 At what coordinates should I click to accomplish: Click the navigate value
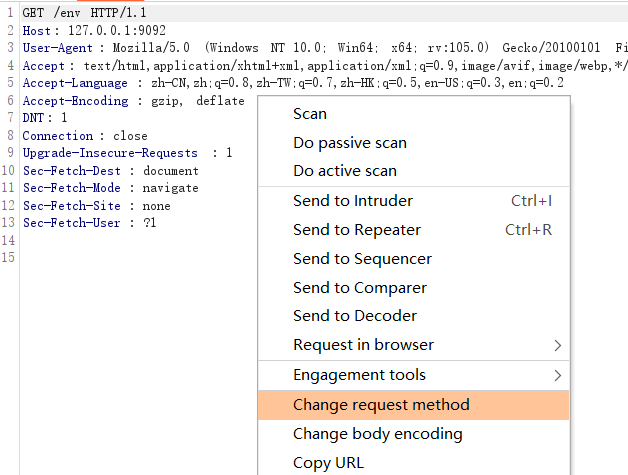tap(170, 188)
